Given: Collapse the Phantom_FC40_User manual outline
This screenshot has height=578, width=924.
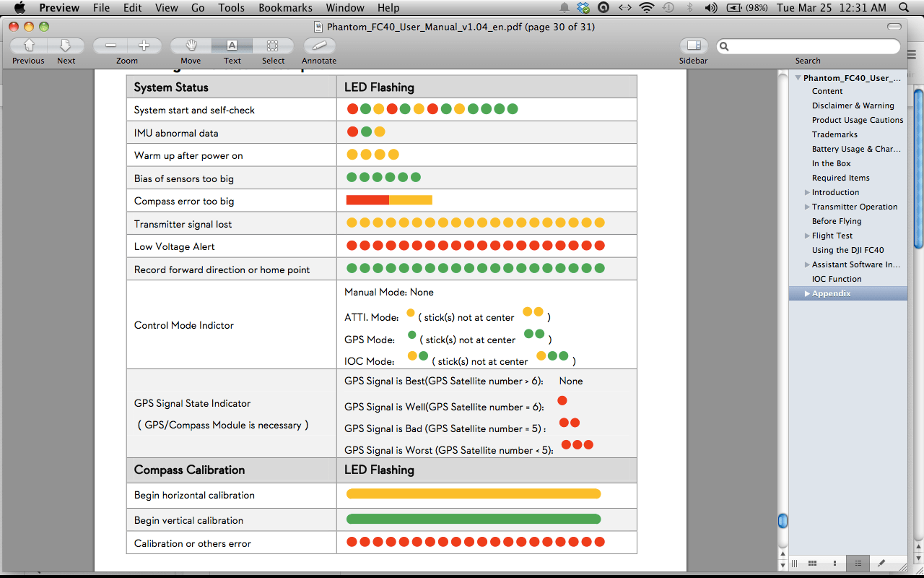Looking at the screenshot, I should coord(797,77).
